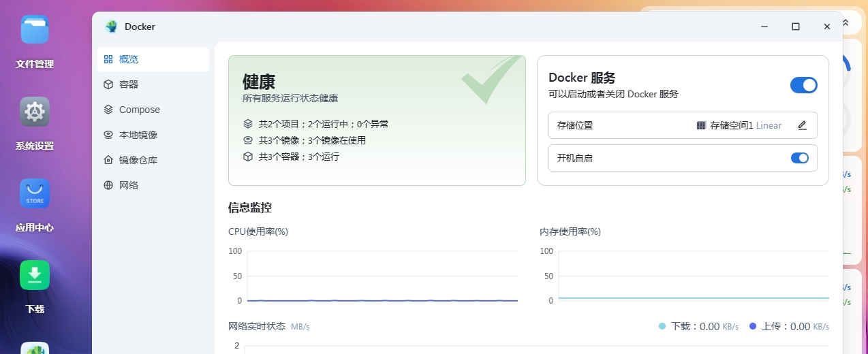The image size is (868, 354).
Task: Go to the 镜像仓库 registry section
Action: (x=153, y=160)
